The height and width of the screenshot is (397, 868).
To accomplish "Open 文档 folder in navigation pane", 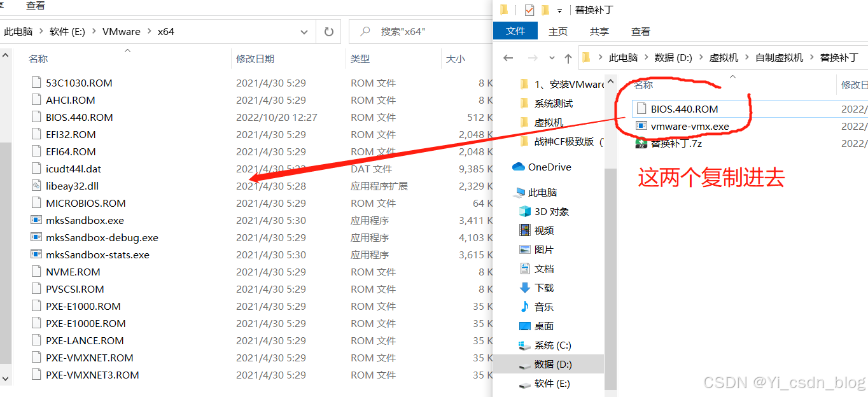I will [x=537, y=268].
